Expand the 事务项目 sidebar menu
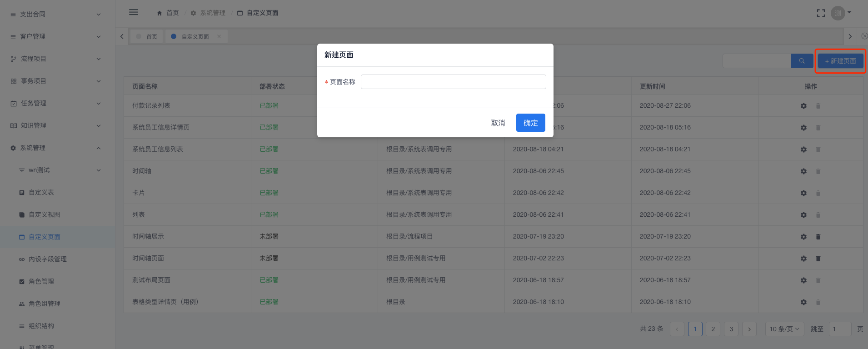Viewport: 868px width, 349px height. 57,81
